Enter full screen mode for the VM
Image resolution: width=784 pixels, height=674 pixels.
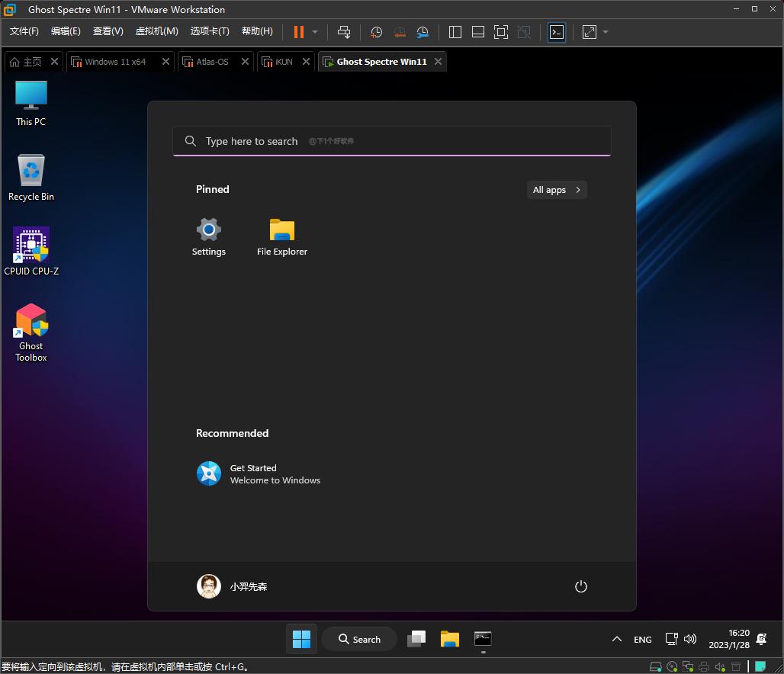click(x=502, y=32)
